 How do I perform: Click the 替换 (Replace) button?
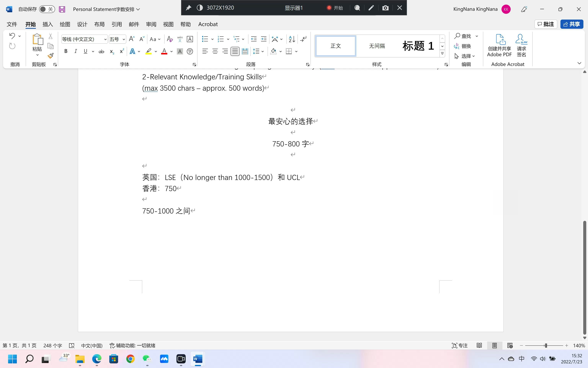tap(463, 46)
